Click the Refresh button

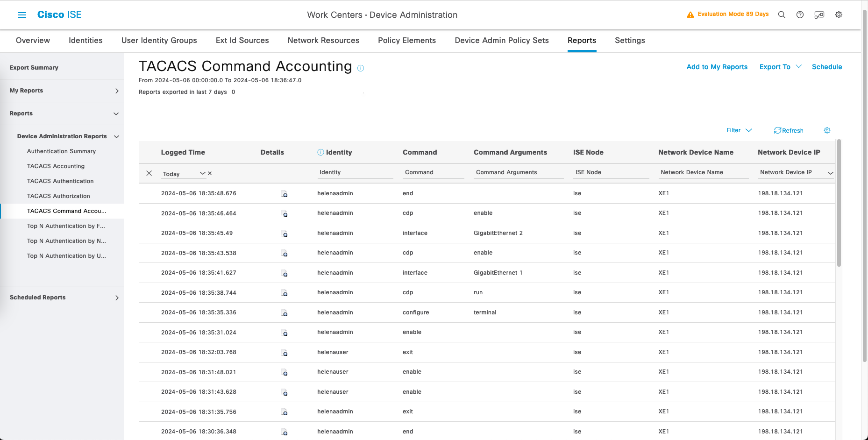(789, 130)
